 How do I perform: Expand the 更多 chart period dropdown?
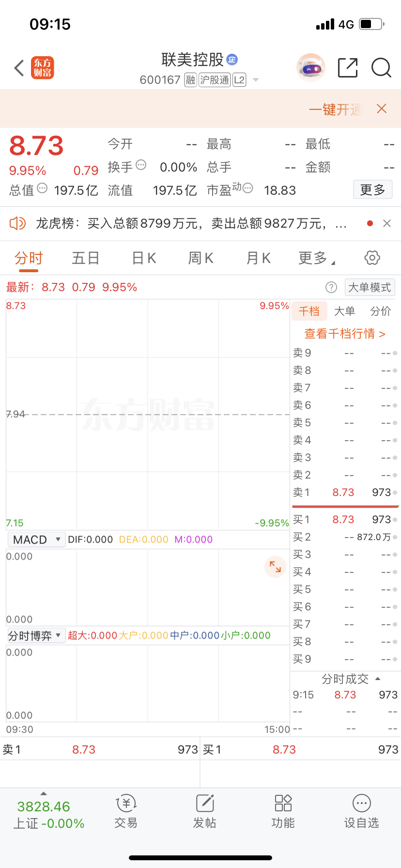point(317,258)
